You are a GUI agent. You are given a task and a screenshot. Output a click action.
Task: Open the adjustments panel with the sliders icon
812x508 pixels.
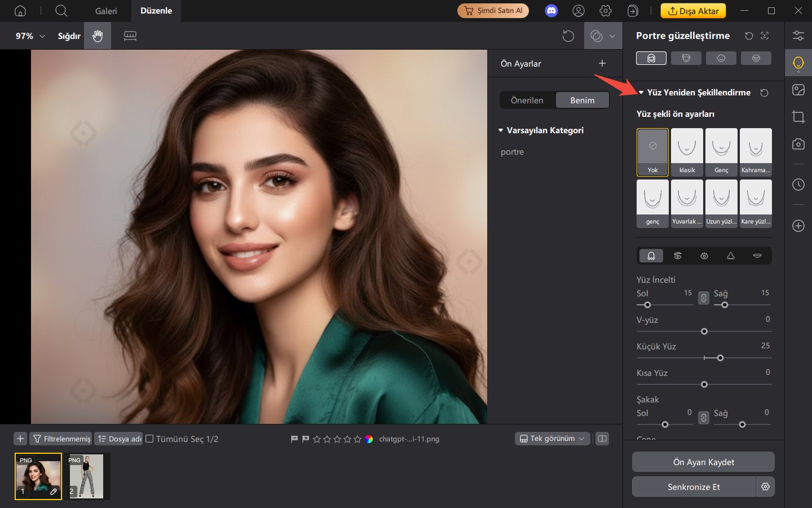tap(798, 35)
